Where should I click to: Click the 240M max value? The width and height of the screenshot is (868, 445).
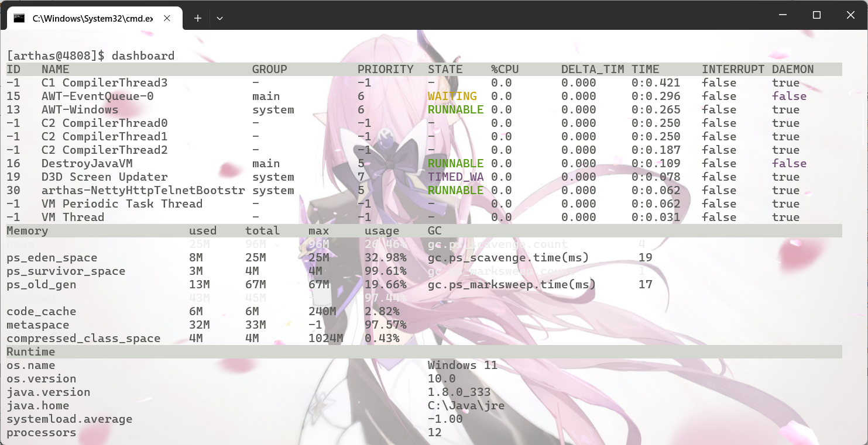coord(323,312)
